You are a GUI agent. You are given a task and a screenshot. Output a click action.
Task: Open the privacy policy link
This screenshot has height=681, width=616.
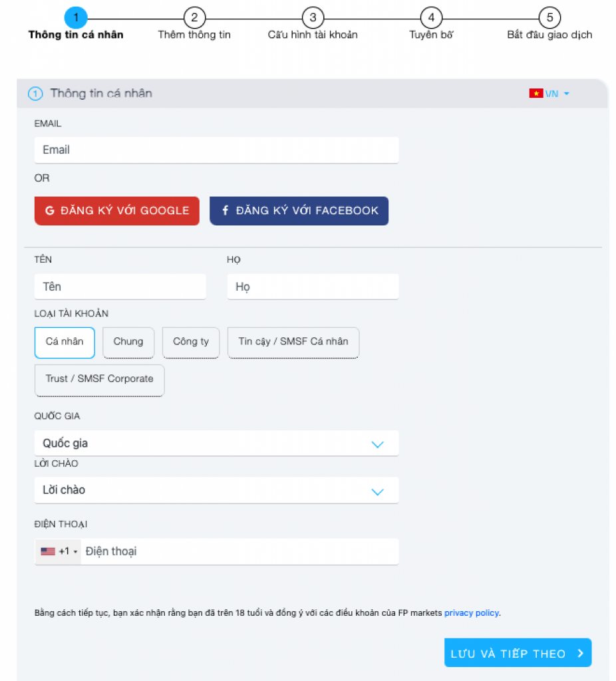(471, 613)
